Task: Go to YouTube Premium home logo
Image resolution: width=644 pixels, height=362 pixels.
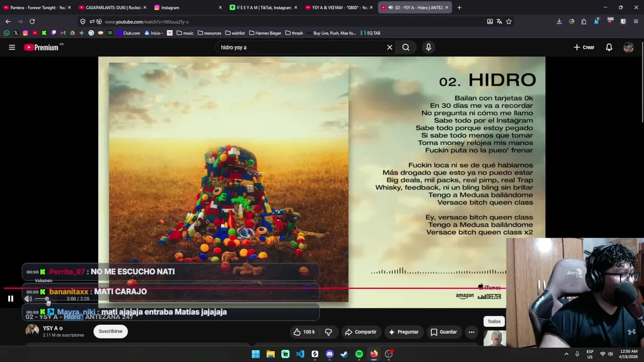Action: tap(41, 47)
